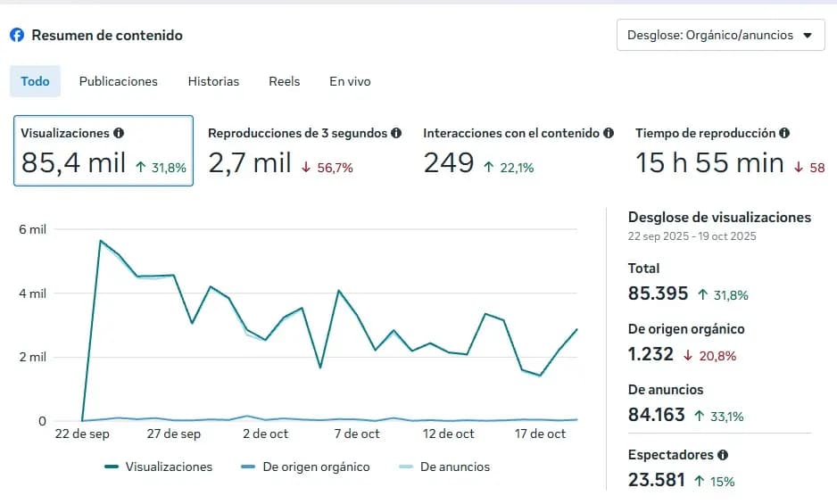This screenshot has width=837, height=504.
Task: Toggle the Visualizaciones legend entry
Action: point(159,467)
